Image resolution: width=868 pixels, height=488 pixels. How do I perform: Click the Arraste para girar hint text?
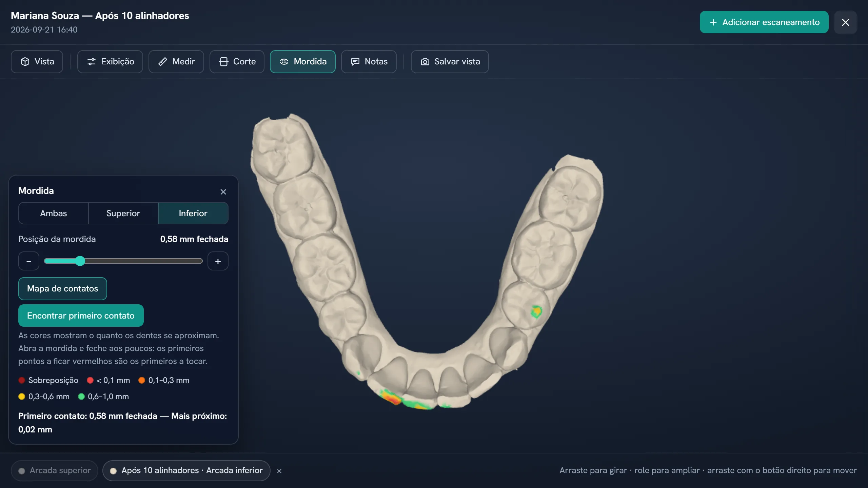(x=708, y=470)
